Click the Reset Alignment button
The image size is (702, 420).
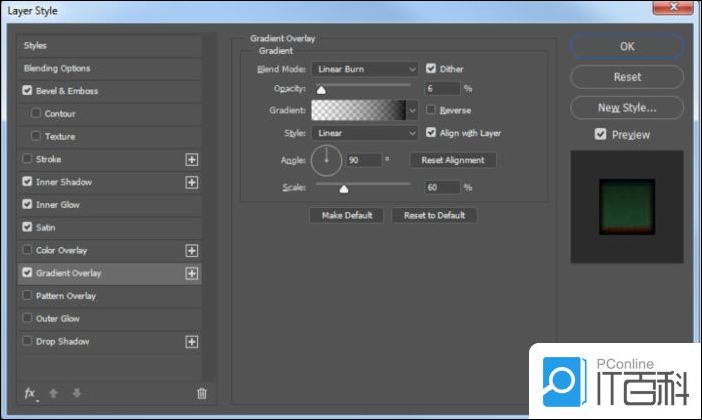pos(453,160)
